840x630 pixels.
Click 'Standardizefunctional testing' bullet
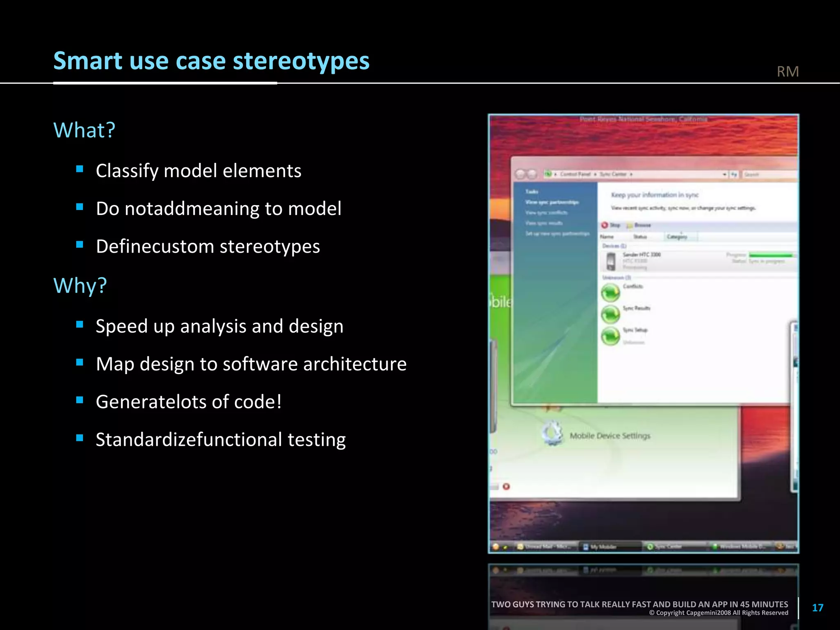pos(221,440)
